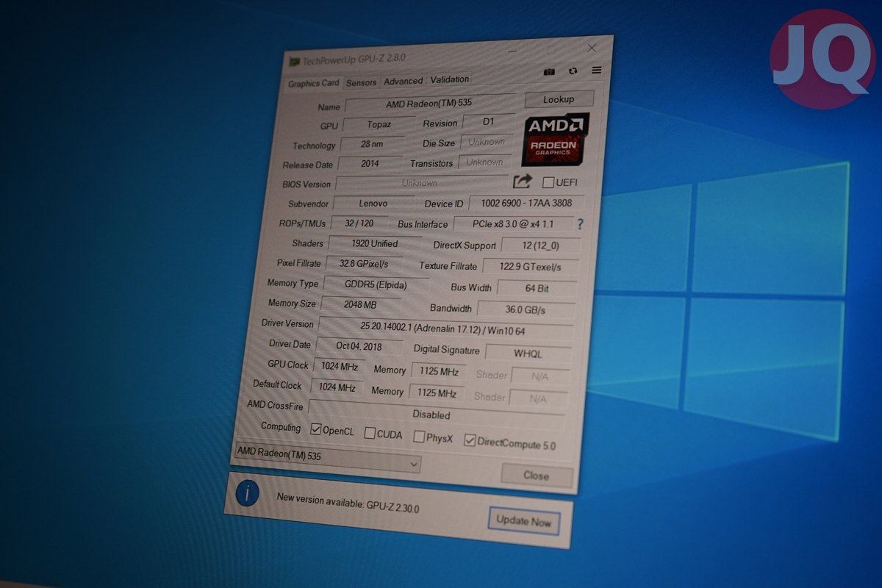Click the Close button at window bottom
This screenshot has height=588, width=882.
pyautogui.click(x=537, y=475)
